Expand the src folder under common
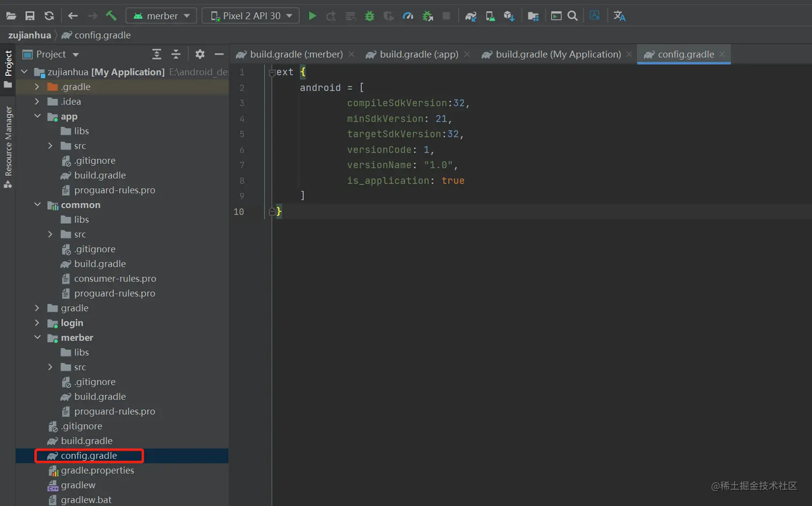812x506 pixels. [50, 234]
